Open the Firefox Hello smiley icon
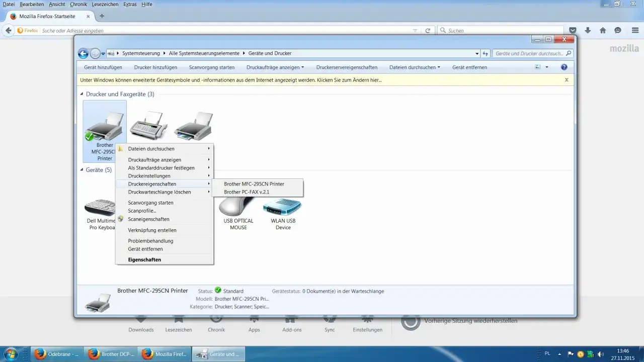This screenshot has width=644, height=362. [618, 31]
